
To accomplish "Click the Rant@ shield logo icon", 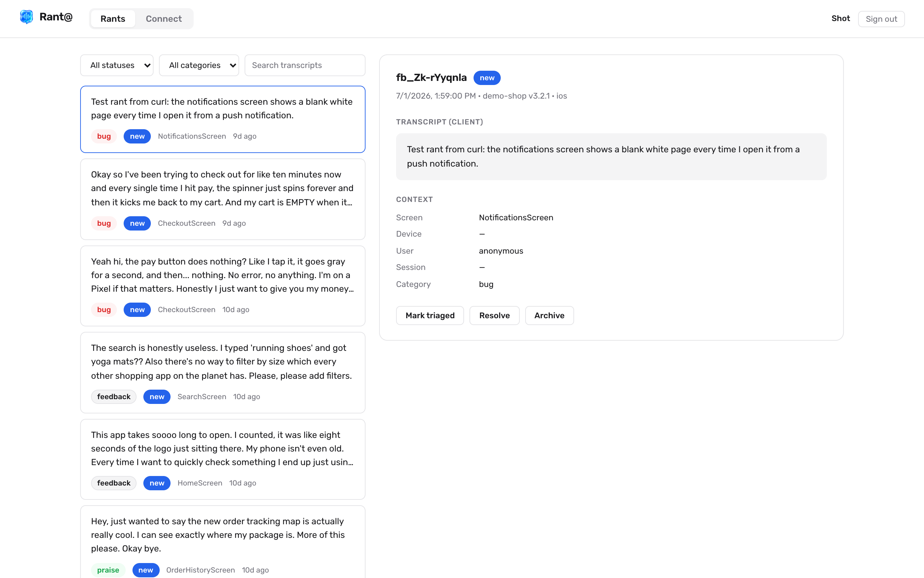I will (x=26, y=17).
